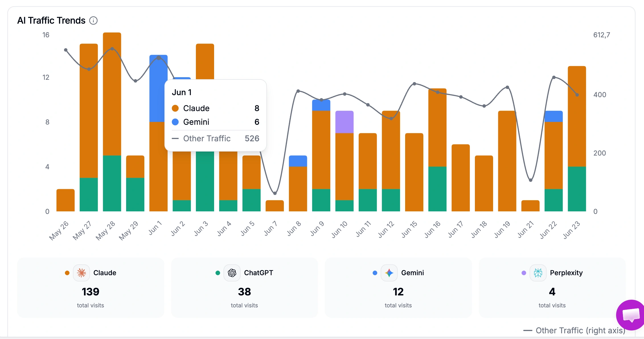
Task: Click the May 26 orange bar
Action: pos(65,200)
